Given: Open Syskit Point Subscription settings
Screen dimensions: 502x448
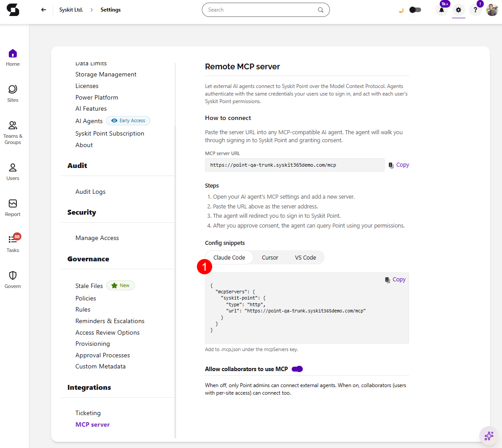Looking at the screenshot, I should [x=110, y=133].
